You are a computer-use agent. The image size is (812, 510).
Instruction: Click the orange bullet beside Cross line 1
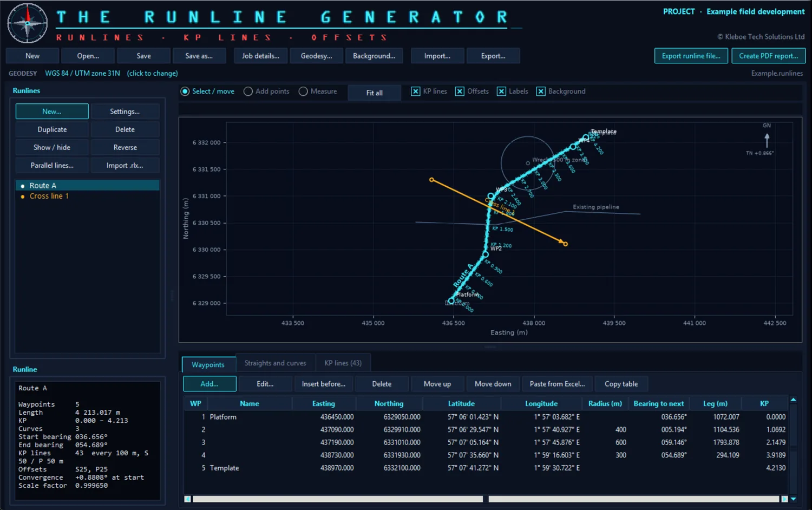[x=22, y=197]
